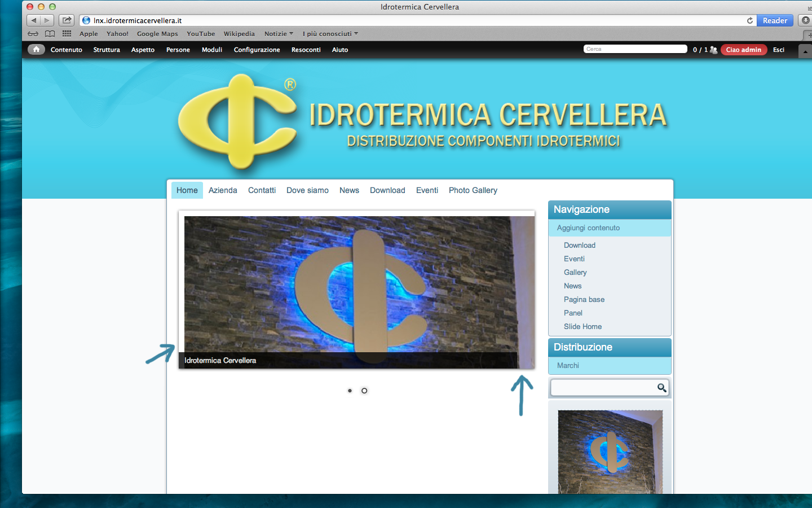Focus the Cerca admin search field
The width and height of the screenshot is (812, 508).
pyautogui.click(x=636, y=49)
